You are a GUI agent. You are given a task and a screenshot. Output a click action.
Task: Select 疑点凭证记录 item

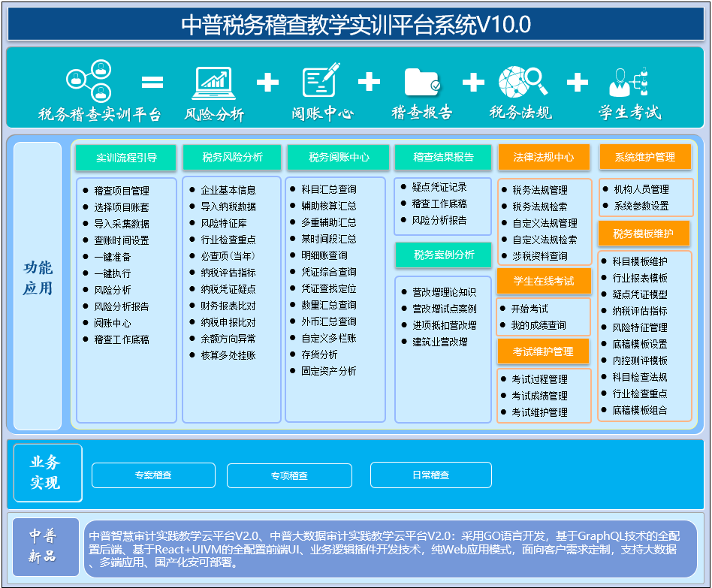tap(439, 187)
